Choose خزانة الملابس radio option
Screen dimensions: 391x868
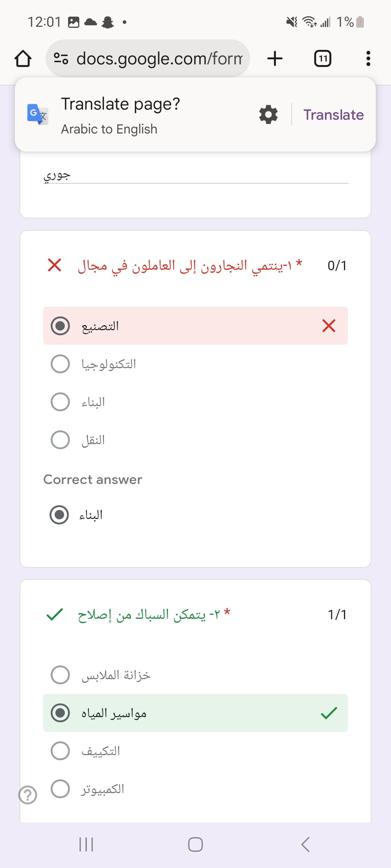[x=60, y=675]
